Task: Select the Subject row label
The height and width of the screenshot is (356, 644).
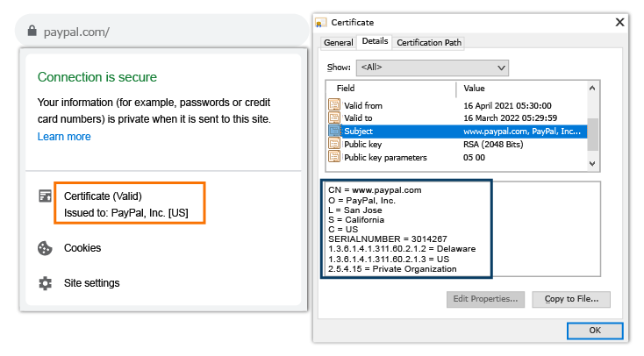Action: (x=358, y=131)
